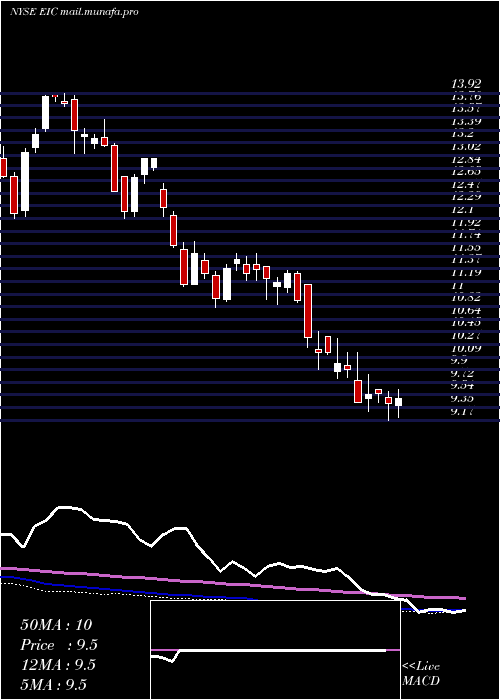The image size is (500, 700).
Task: Click the MACD inset chart box
Action: point(275,650)
